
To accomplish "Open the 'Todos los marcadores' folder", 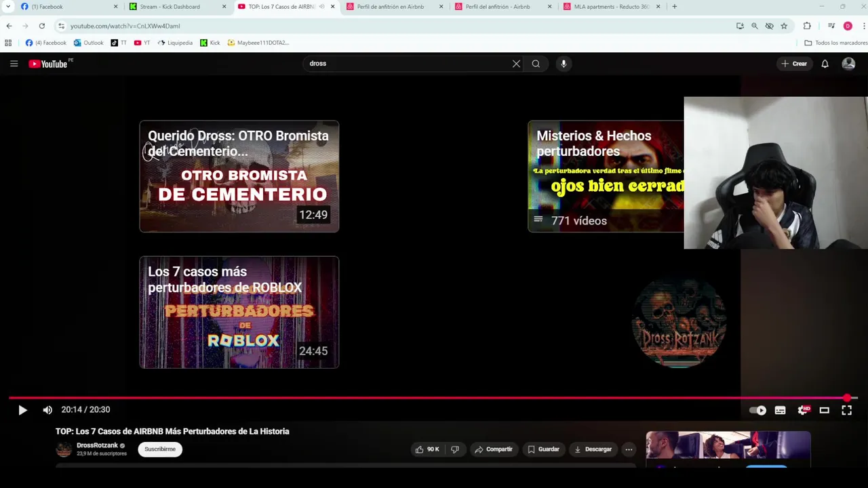I will click(x=835, y=43).
